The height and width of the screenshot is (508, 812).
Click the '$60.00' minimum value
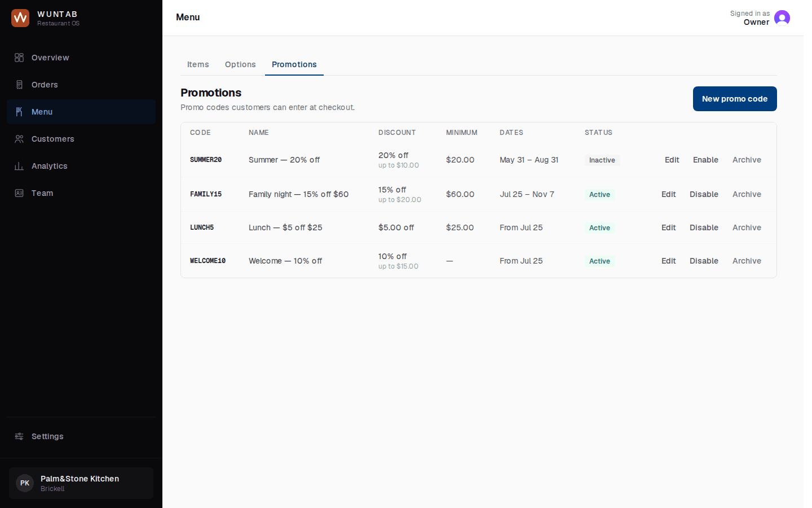(x=460, y=194)
